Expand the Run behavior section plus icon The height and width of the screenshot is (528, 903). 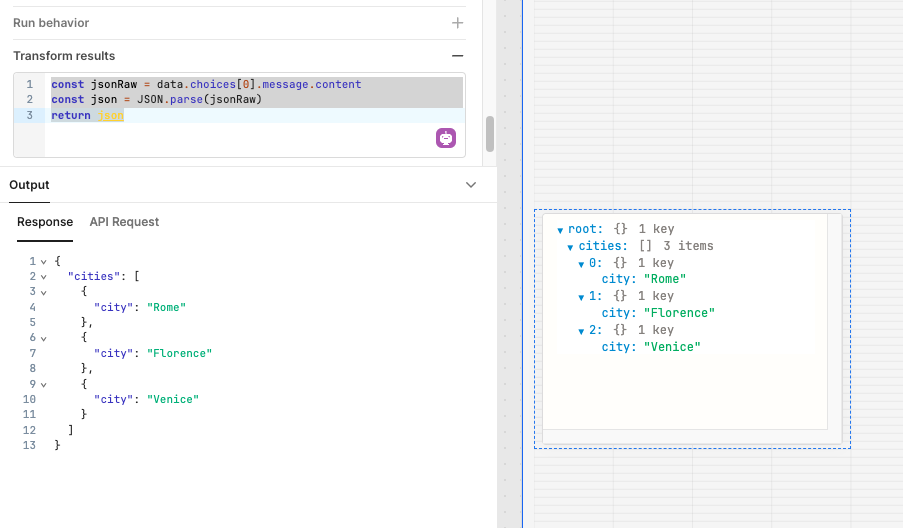click(x=457, y=23)
